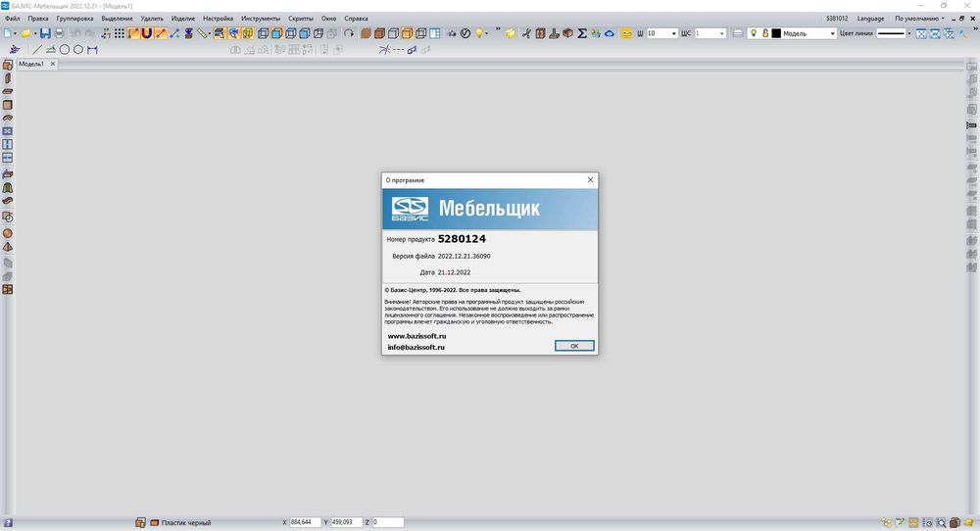Viewport: 980px width, 531px height.
Task: Open the Скрипты menu
Action: point(301,19)
